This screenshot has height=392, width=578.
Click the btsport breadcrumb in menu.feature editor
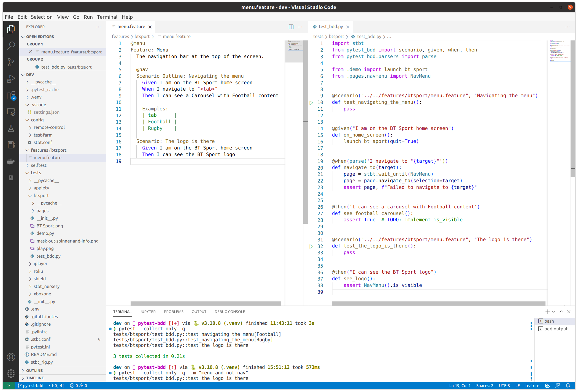(x=142, y=37)
